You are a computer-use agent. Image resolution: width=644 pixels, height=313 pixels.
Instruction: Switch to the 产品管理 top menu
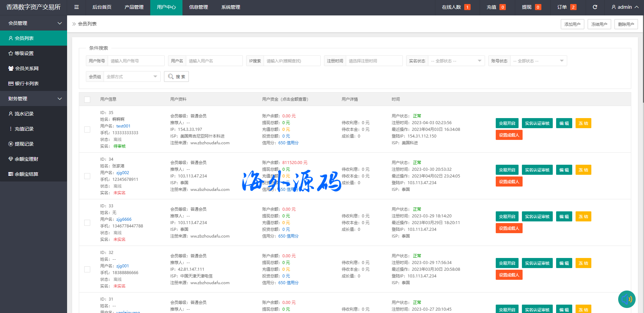(134, 7)
